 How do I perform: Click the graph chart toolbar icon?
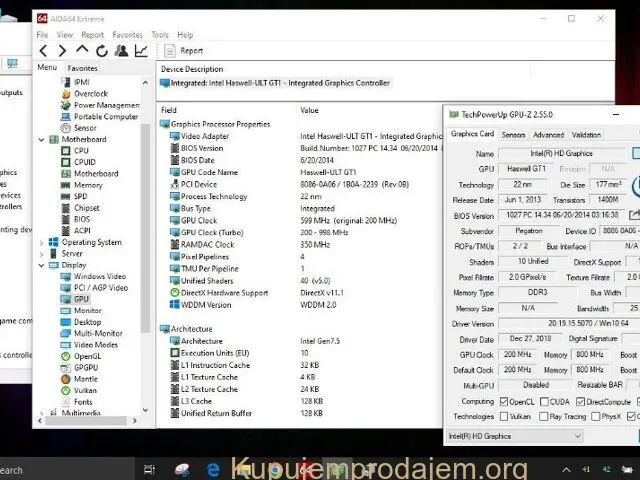pyautogui.click(x=141, y=50)
